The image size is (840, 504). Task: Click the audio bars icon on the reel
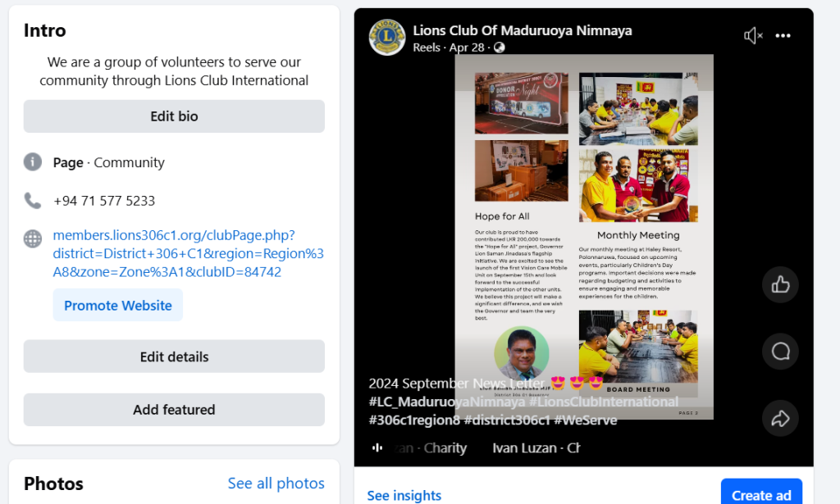377,447
